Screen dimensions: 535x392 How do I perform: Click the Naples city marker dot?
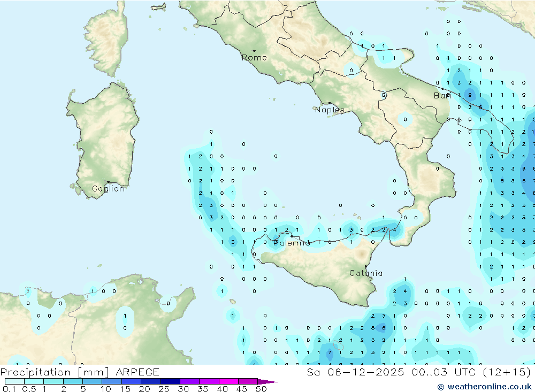(x=329, y=103)
